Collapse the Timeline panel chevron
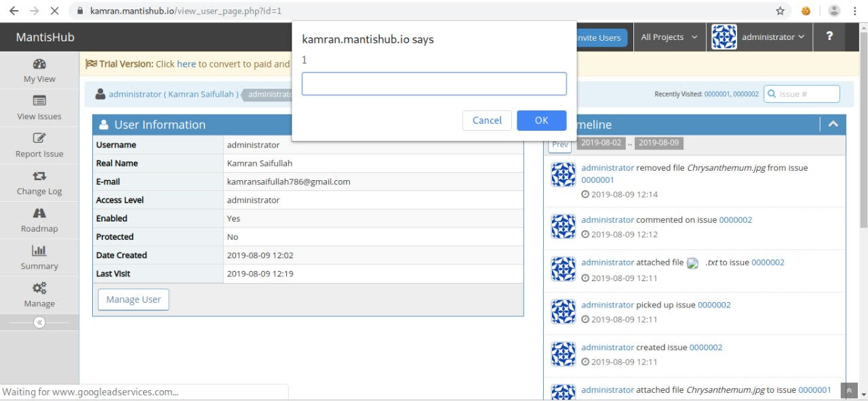 pyautogui.click(x=833, y=124)
